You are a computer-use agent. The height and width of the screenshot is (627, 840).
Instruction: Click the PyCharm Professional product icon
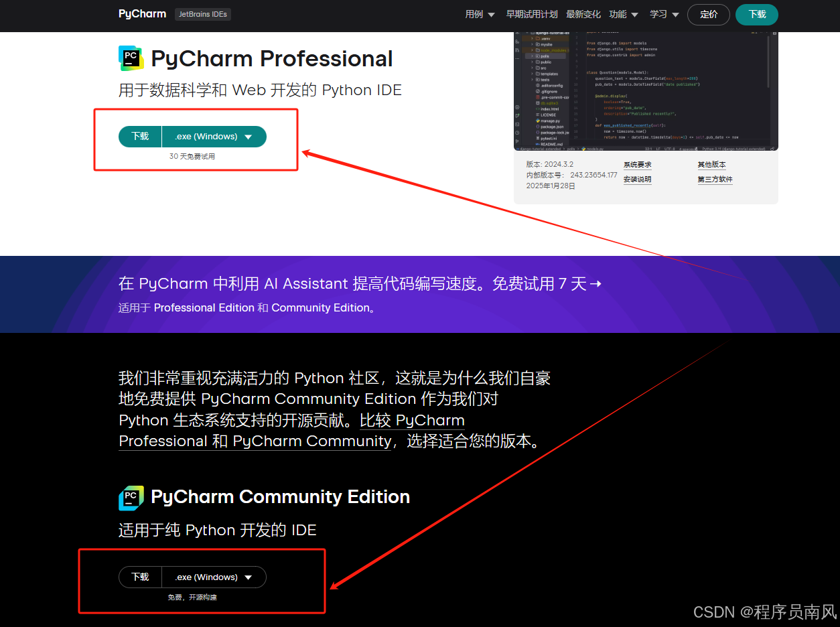131,58
